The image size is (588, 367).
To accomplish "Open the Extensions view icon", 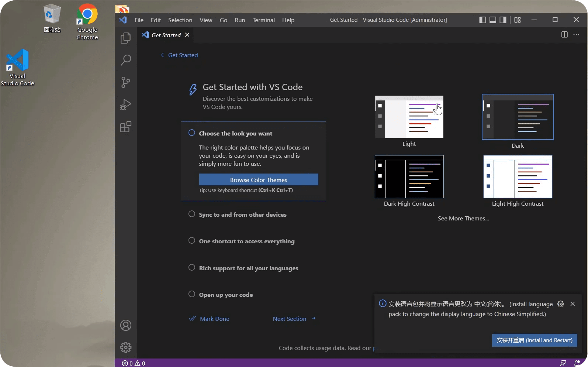I will click(126, 127).
